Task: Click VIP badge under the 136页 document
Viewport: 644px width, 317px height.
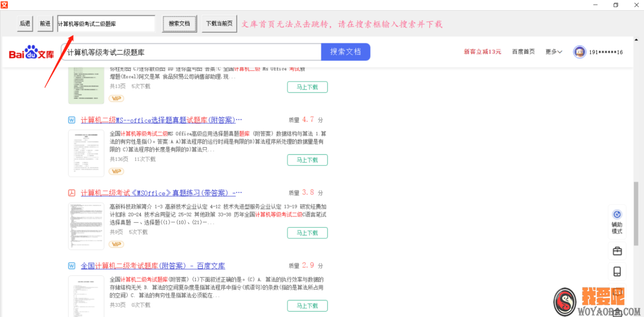Action: (116, 171)
